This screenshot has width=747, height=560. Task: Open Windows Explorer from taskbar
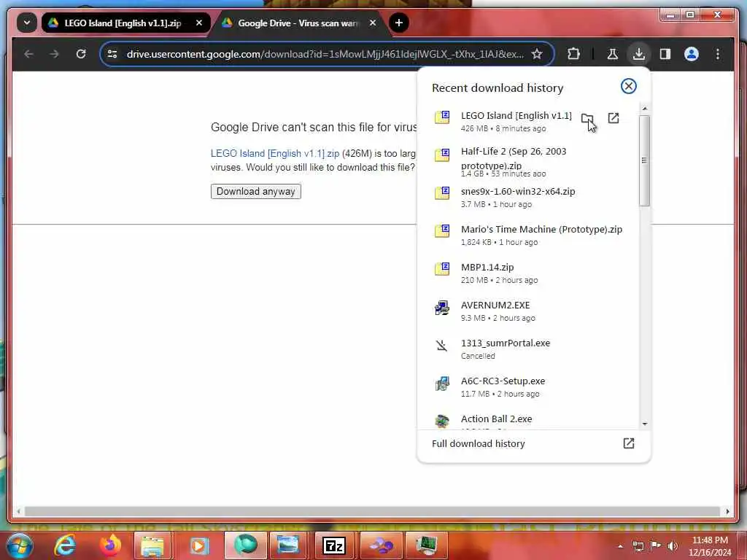(x=152, y=545)
